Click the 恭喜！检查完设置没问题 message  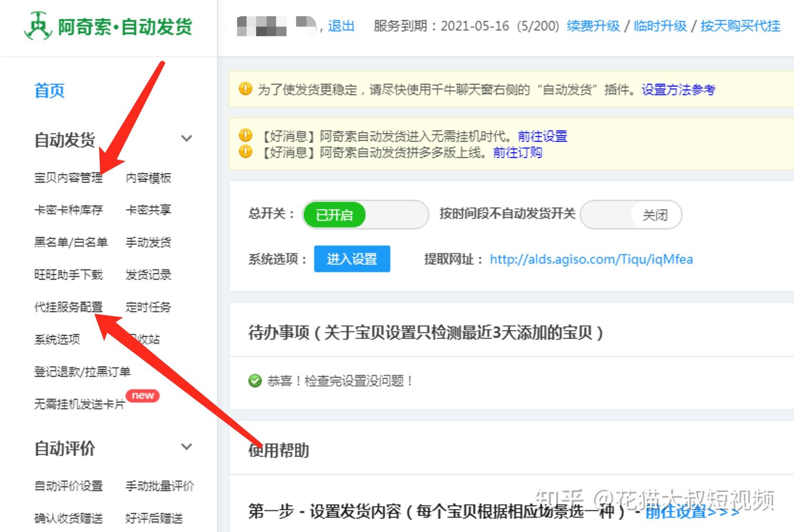click(x=340, y=381)
